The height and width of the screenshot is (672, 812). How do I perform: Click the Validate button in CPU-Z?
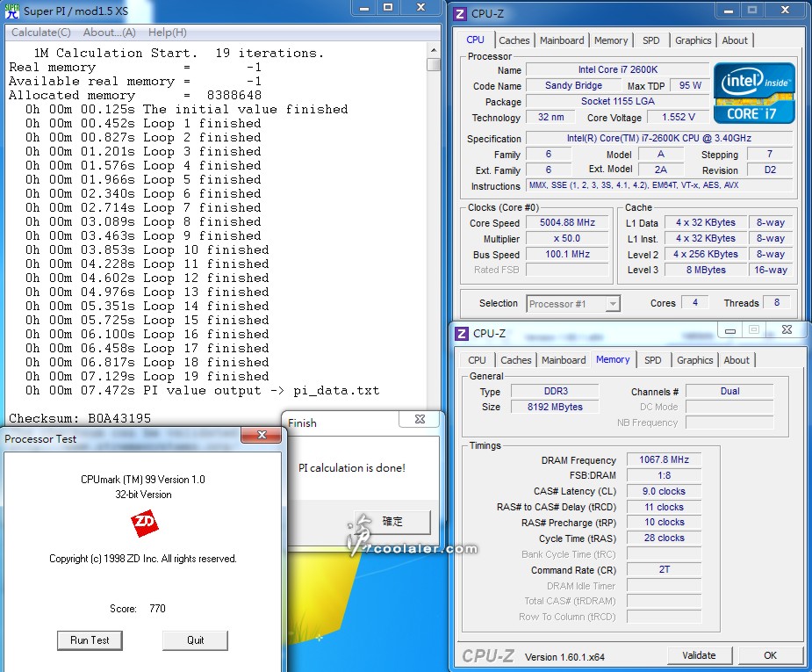[699, 655]
